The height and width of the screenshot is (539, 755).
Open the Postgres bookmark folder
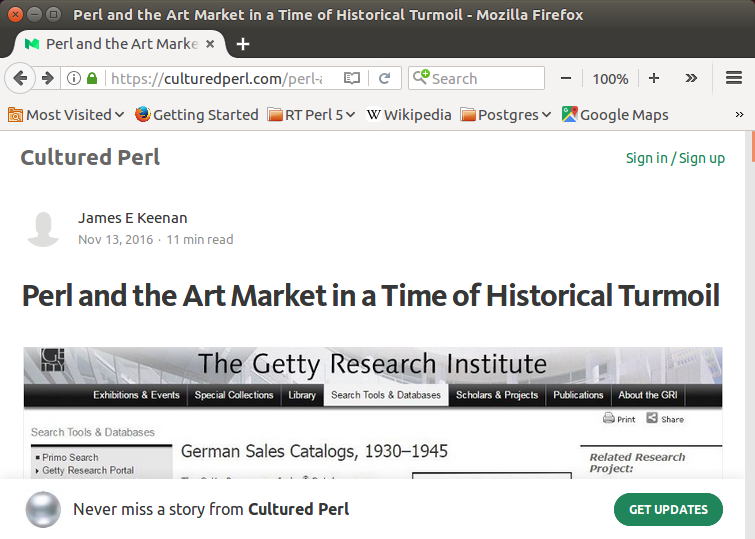506,115
